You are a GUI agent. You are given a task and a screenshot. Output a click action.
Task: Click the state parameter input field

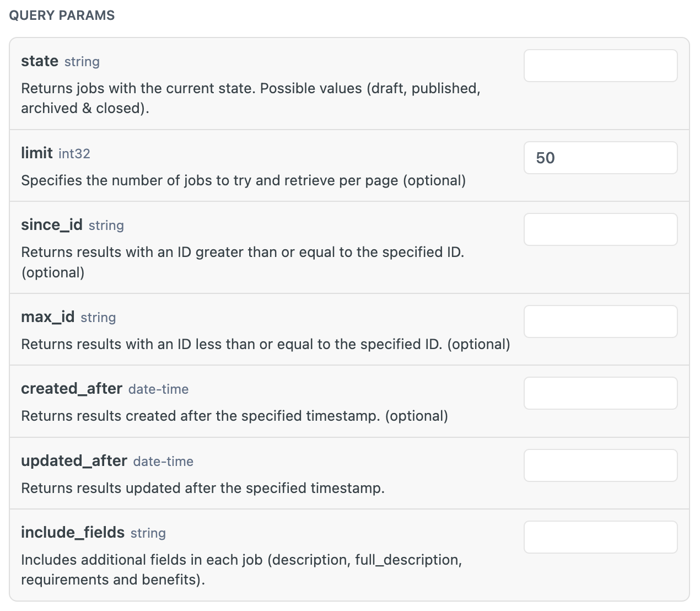[600, 65]
